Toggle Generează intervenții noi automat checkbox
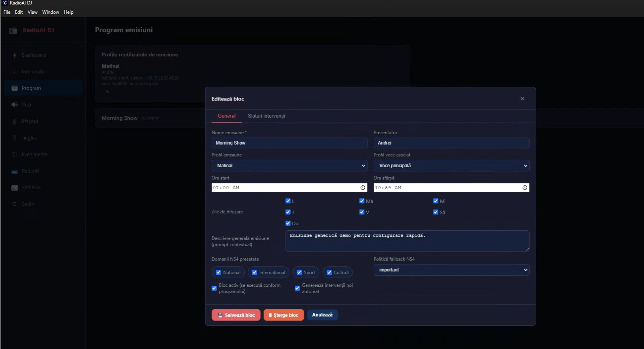 297,288
